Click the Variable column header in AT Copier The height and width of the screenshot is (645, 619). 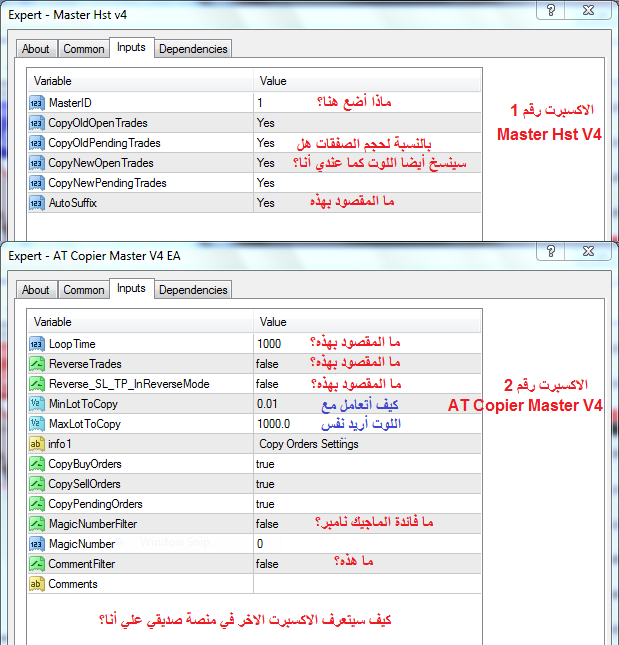tap(140, 323)
